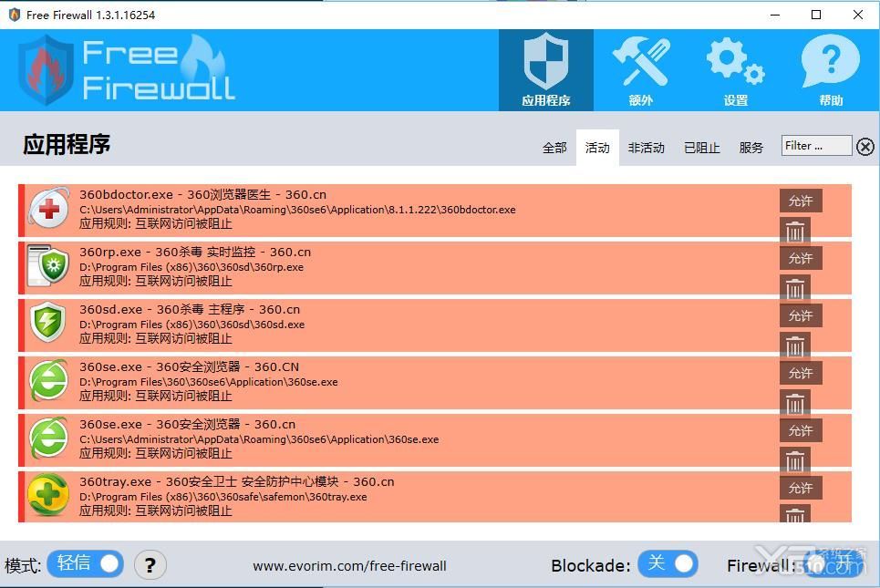Allow 360rp.exe with 允许 button
The height and width of the screenshot is (588, 880).
click(x=801, y=258)
